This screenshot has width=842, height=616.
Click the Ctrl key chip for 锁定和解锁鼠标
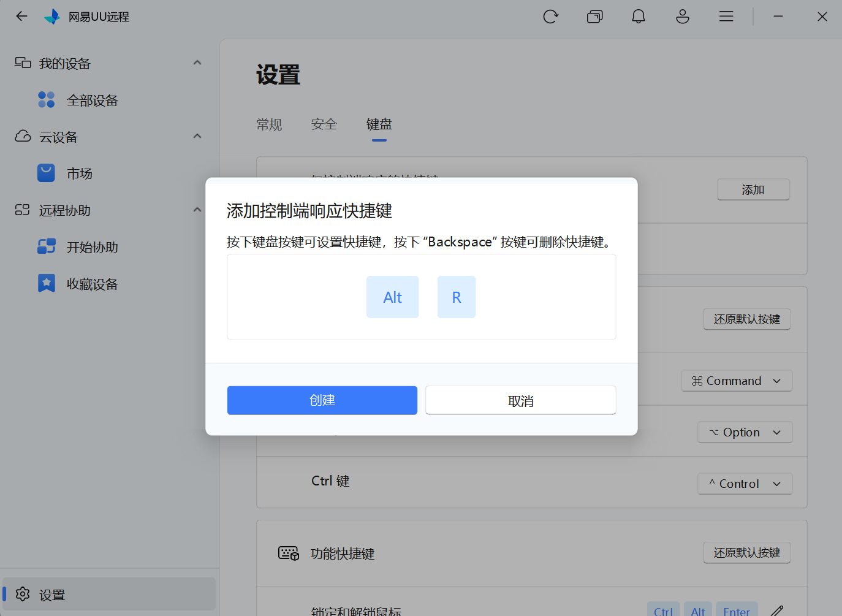pos(664,610)
